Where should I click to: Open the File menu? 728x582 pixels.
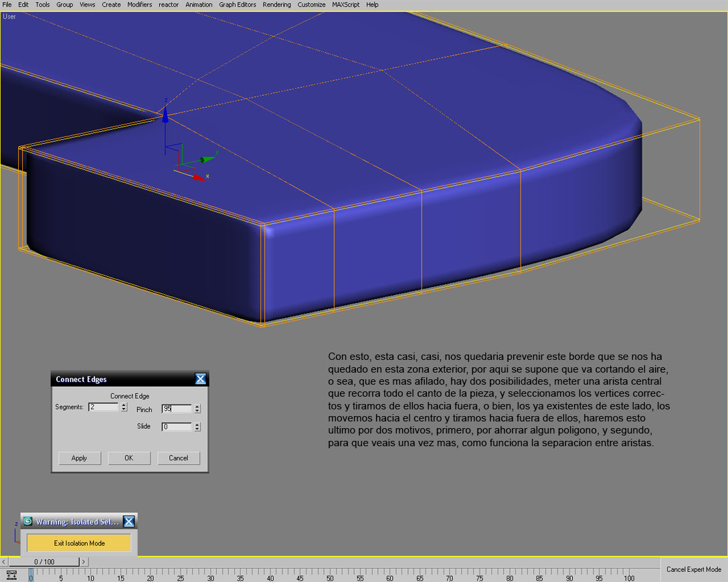(x=7, y=5)
